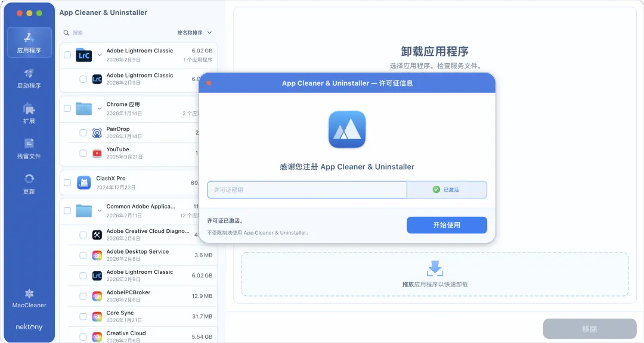Open the 启动程序 sidebar section
Viewport: 644px width, 343px height.
tap(29, 79)
